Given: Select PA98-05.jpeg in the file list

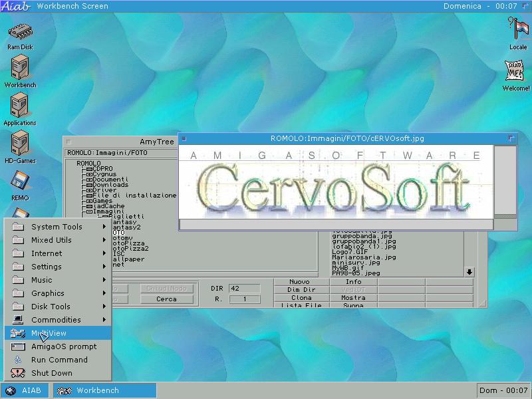Looking at the screenshot, I should [x=356, y=273].
